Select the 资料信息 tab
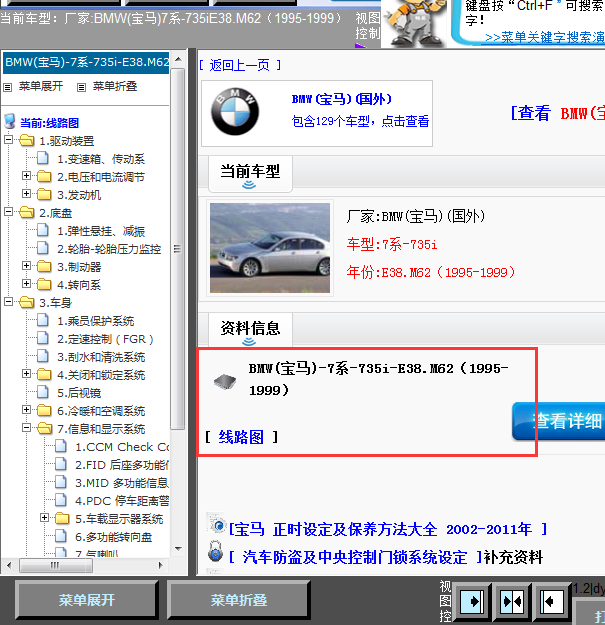The image size is (605, 625). pos(250,330)
